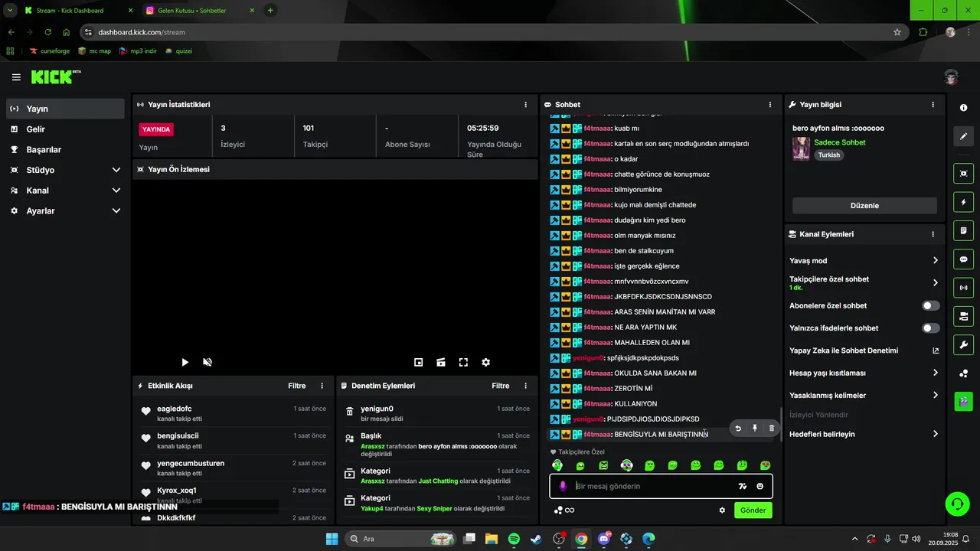This screenshot has height=551, width=980.
Task: Click the Turkish language tag
Action: pos(828,155)
